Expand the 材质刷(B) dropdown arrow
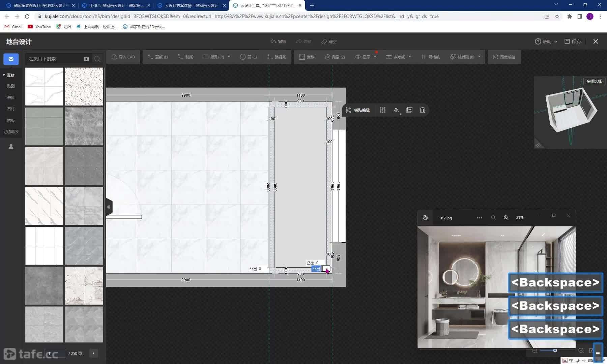 (x=479, y=57)
